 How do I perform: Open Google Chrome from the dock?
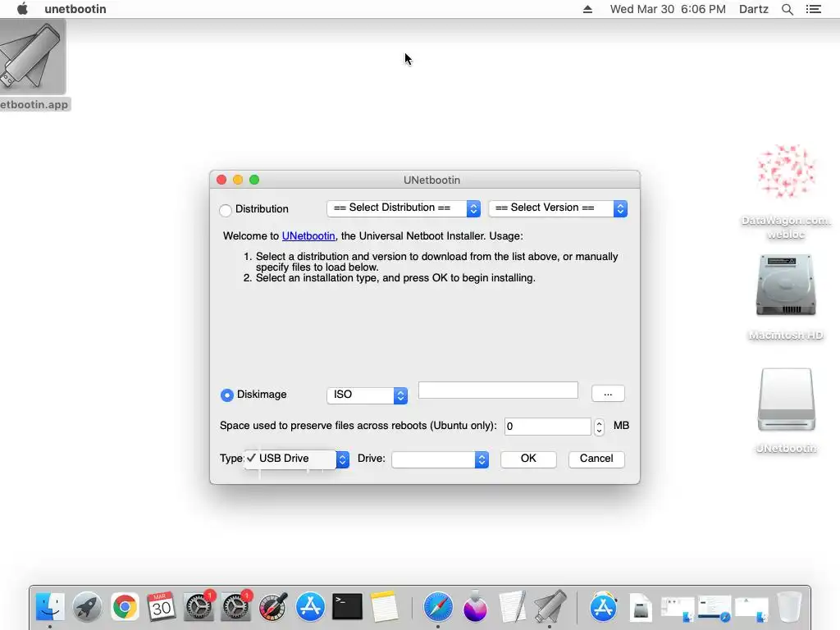point(125,608)
